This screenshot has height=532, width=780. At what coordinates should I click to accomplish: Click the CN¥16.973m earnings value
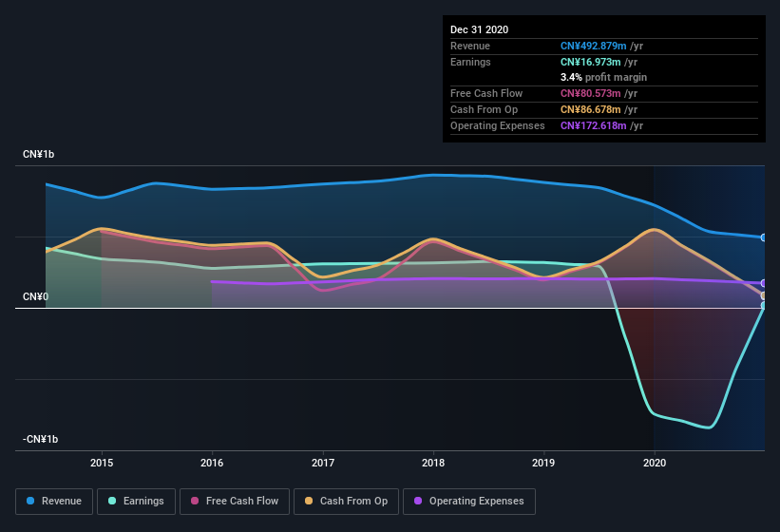click(591, 62)
